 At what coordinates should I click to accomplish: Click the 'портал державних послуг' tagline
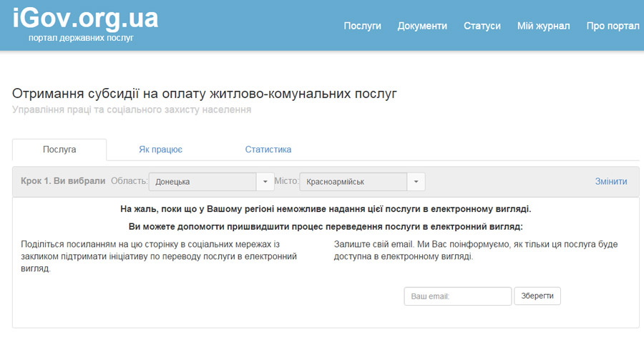(x=81, y=38)
